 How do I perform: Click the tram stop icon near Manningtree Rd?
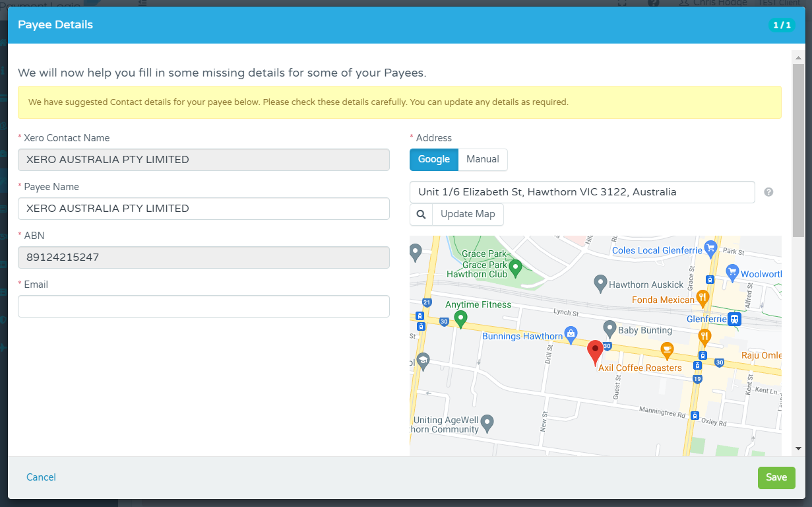tap(694, 416)
